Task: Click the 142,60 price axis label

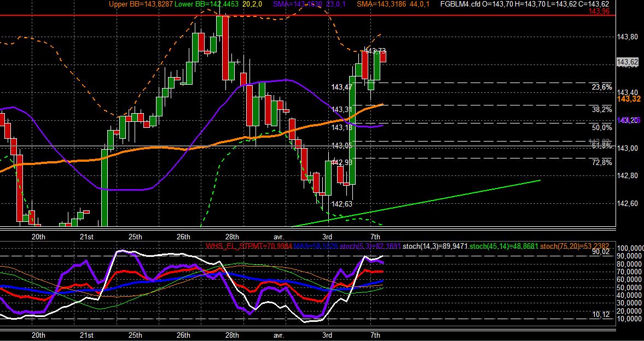Action: 628,204
